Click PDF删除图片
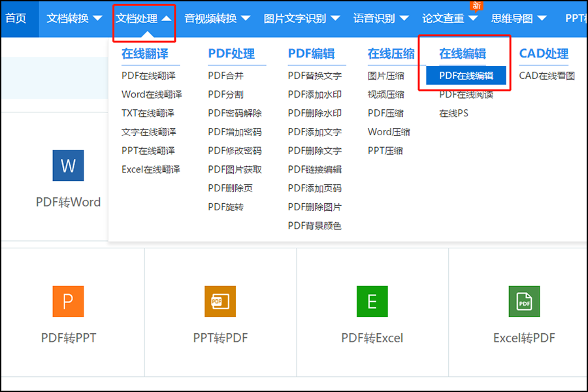This screenshot has width=588, height=392. tap(315, 207)
